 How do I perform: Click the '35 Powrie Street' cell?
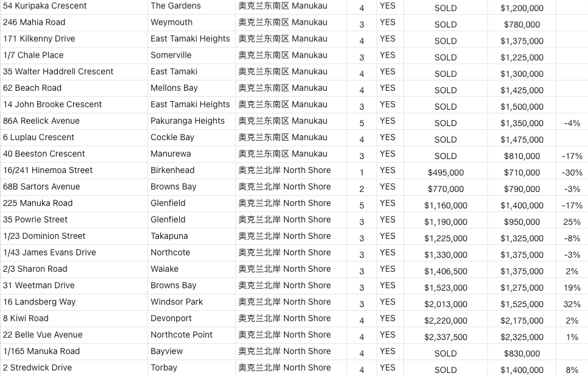(74, 221)
